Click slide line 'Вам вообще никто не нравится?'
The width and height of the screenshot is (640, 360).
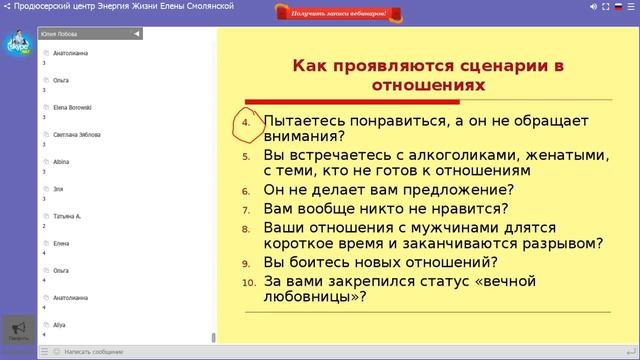pyautogui.click(x=386, y=209)
